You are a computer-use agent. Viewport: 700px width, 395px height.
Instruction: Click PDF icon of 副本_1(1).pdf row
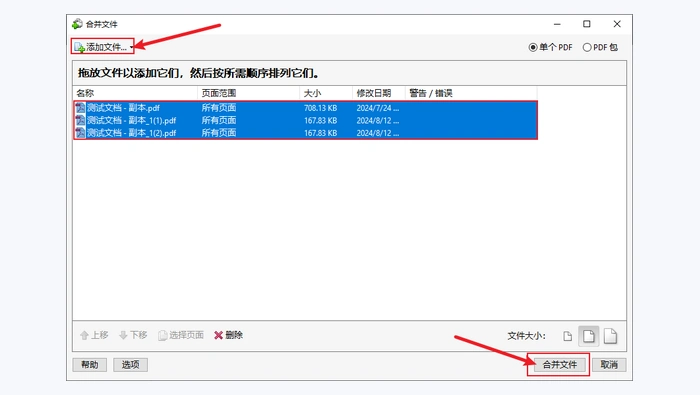tap(80, 121)
